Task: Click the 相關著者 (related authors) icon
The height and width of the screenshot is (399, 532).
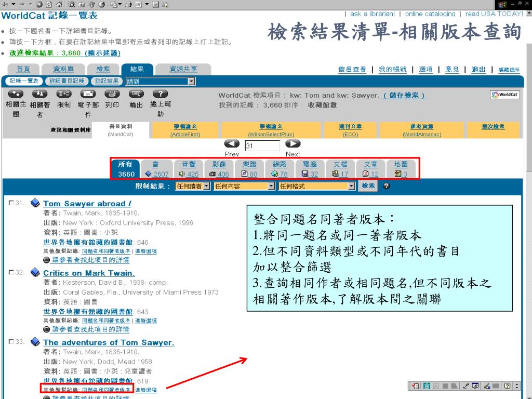Action: pyautogui.click(x=39, y=94)
